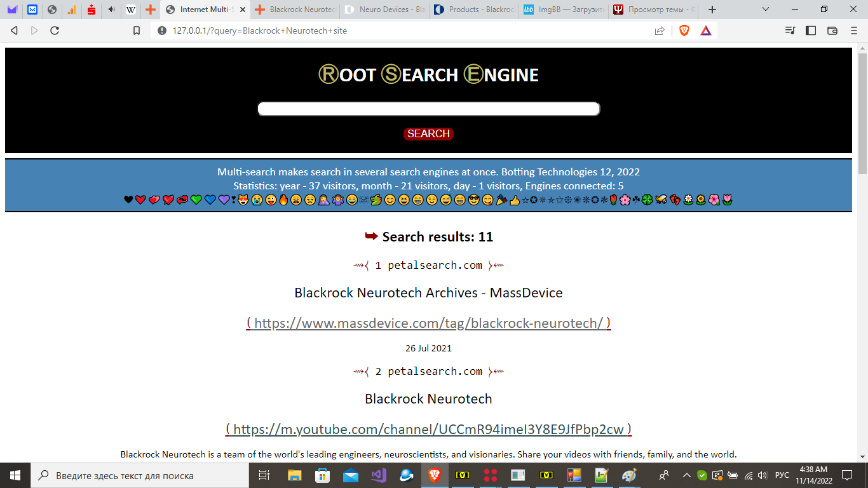868x488 pixels.
Task: Close the Internet Multi-Search tab
Action: (x=242, y=10)
